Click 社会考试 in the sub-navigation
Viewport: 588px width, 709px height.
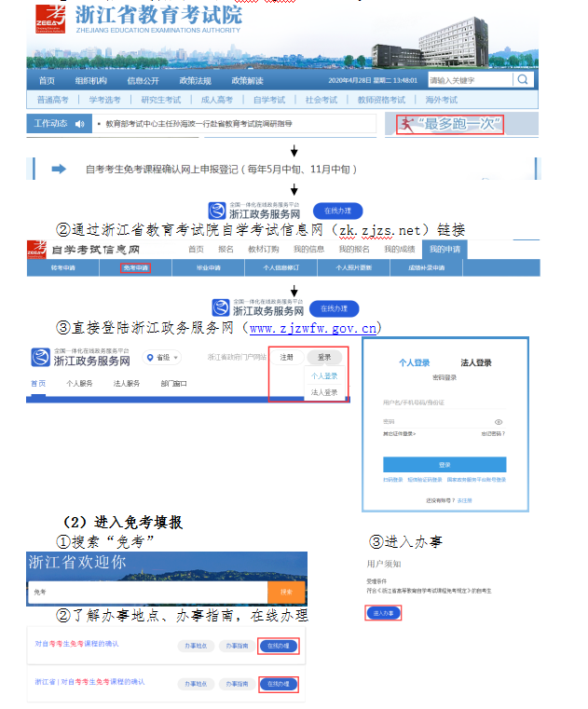[x=321, y=100]
